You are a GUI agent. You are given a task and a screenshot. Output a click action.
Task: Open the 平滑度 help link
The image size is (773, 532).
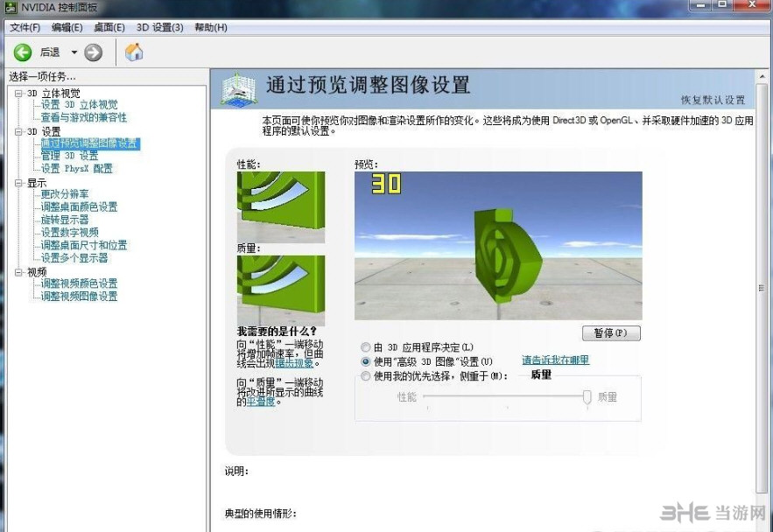tap(261, 402)
